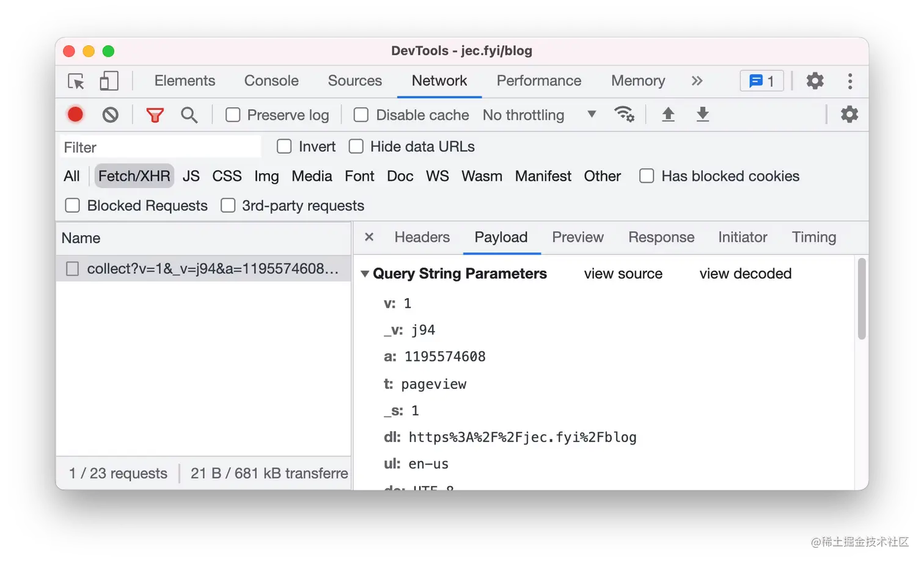Click the '_v: j94' parameter
Viewport: 924px width, 563px height.
(409, 330)
